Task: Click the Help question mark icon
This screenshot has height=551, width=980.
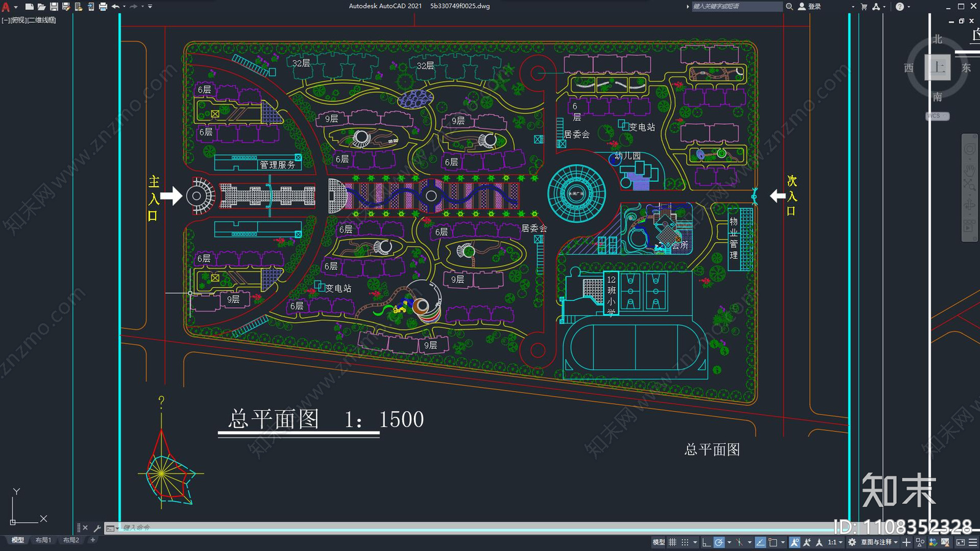Action: [x=899, y=7]
